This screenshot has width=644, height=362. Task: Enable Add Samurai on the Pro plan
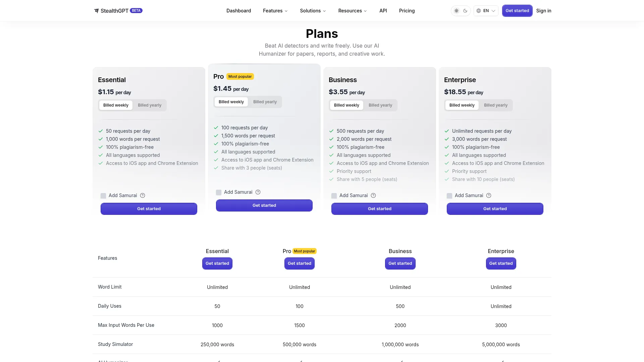[218, 192]
